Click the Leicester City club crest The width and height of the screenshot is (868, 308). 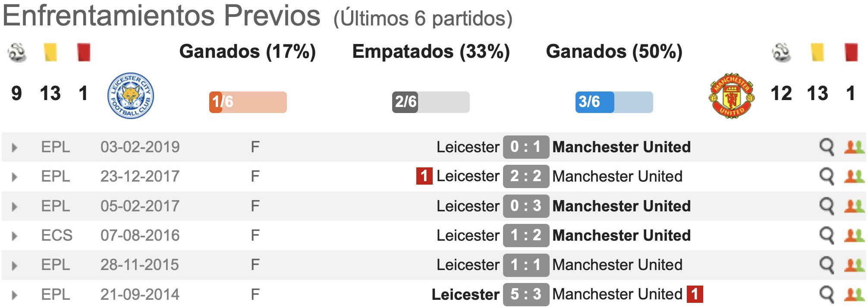pos(130,95)
